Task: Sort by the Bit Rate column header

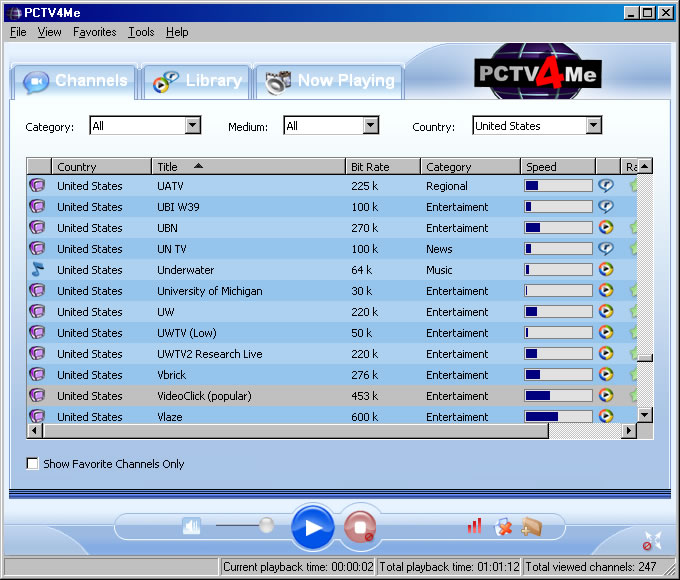Action: [383, 167]
